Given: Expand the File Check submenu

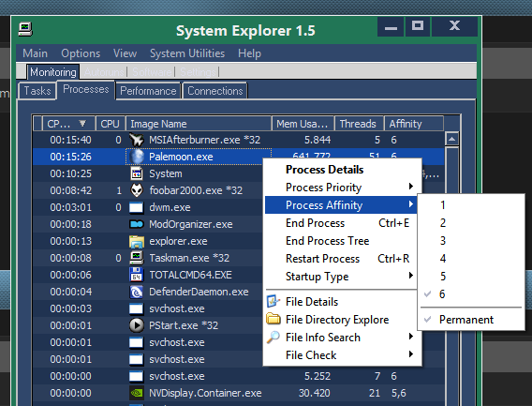Looking at the screenshot, I should (343, 355).
